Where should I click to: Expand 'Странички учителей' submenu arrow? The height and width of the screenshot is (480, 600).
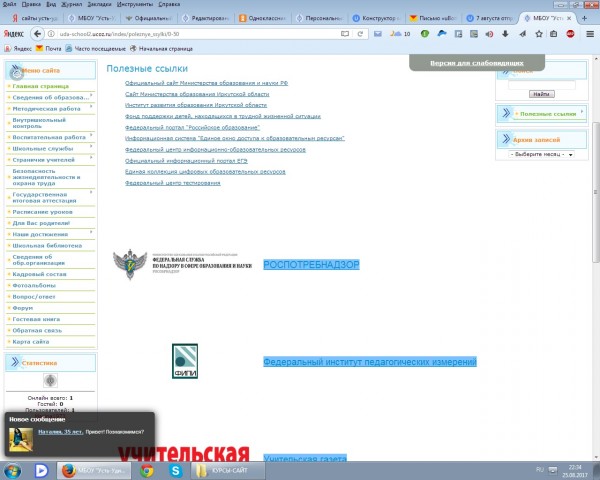91,157
